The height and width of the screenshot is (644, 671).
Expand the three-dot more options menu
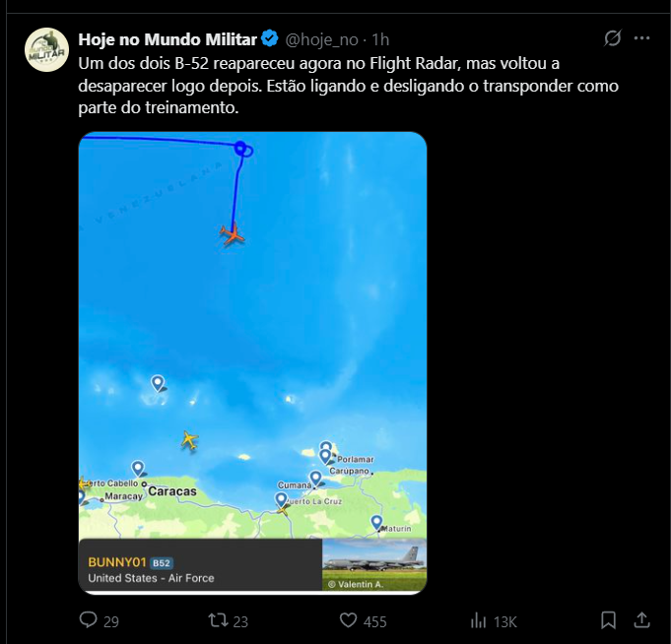click(x=642, y=38)
